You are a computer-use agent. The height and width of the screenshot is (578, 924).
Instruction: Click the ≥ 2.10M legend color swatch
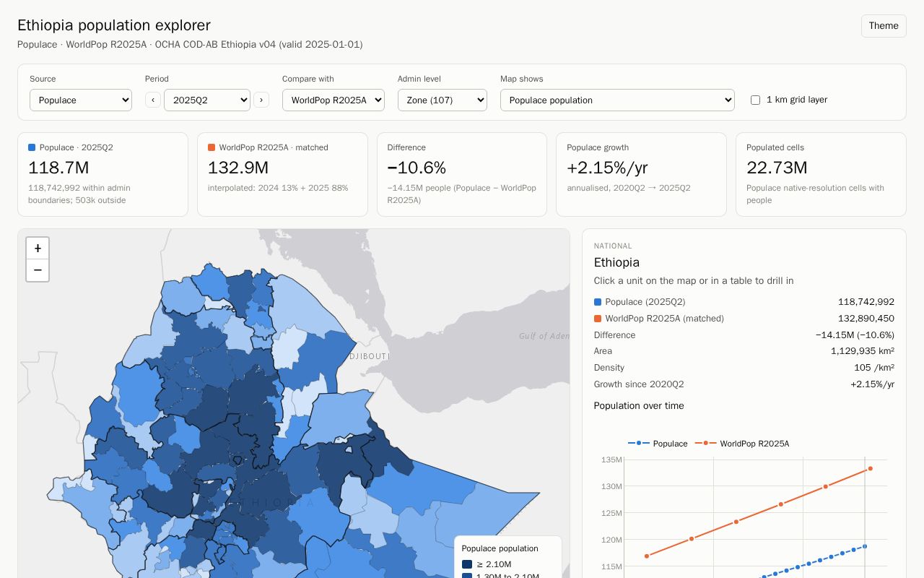(467, 564)
